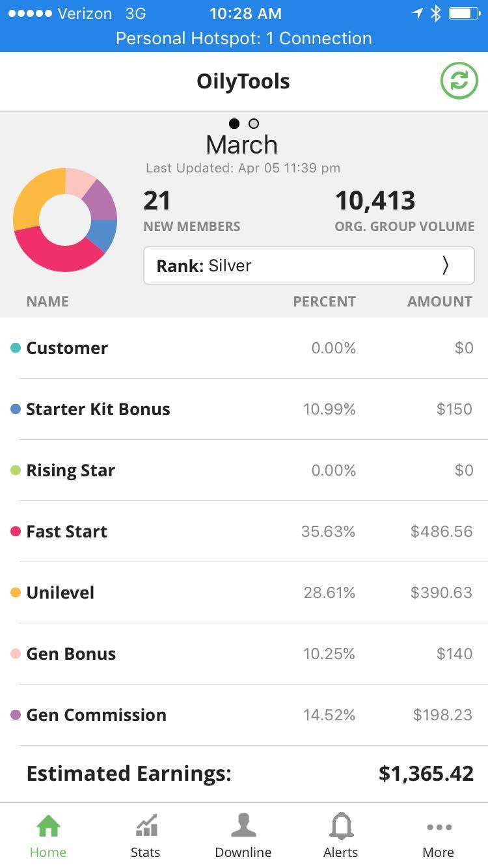Switch to the second page dot
This screenshot has height=868, width=488.
click(x=254, y=124)
